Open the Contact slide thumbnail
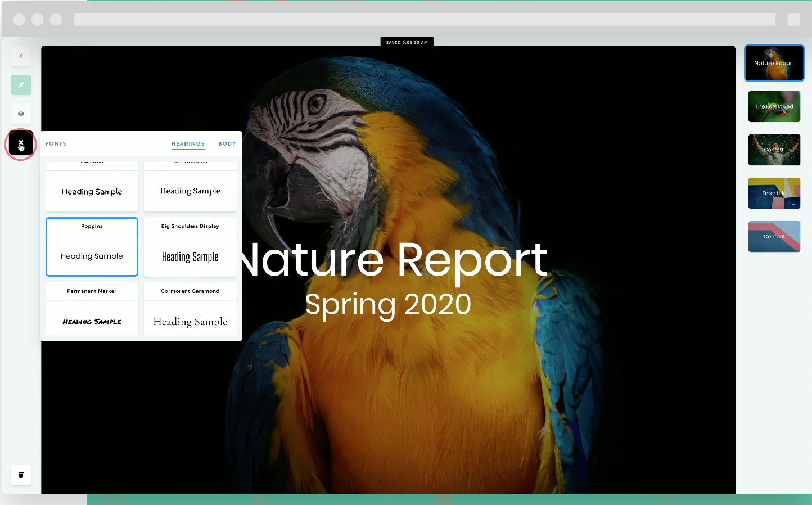Image resolution: width=812 pixels, height=505 pixels. [774, 236]
